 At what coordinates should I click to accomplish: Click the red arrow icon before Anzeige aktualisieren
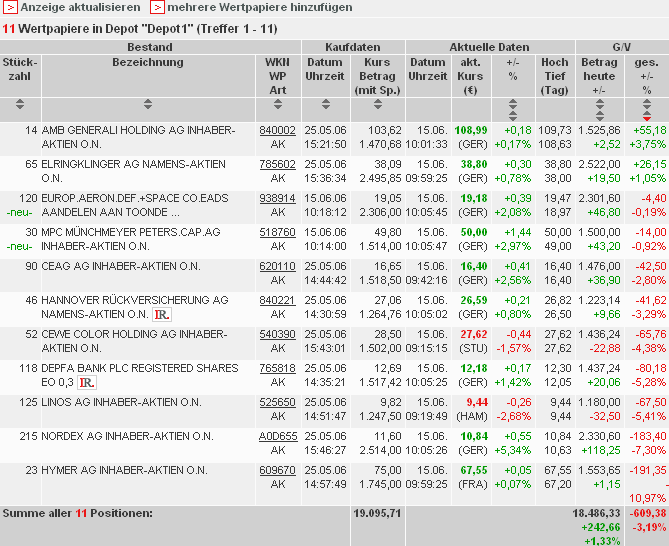(10, 7)
